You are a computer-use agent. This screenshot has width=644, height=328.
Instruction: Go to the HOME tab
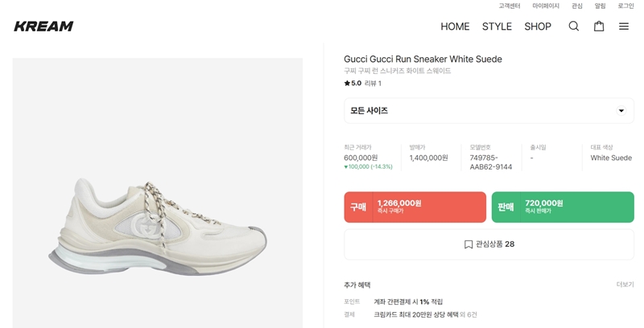pyautogui.click(x=455, y=27)
